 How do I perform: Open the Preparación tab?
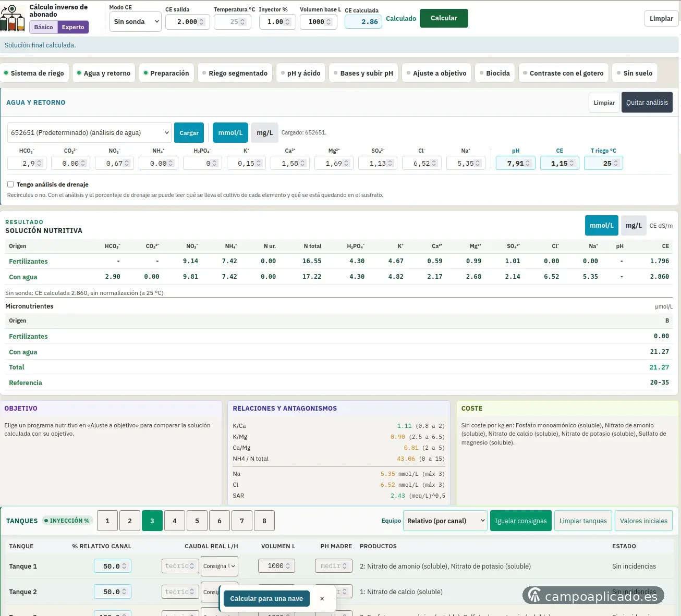(x=166, y=73)
